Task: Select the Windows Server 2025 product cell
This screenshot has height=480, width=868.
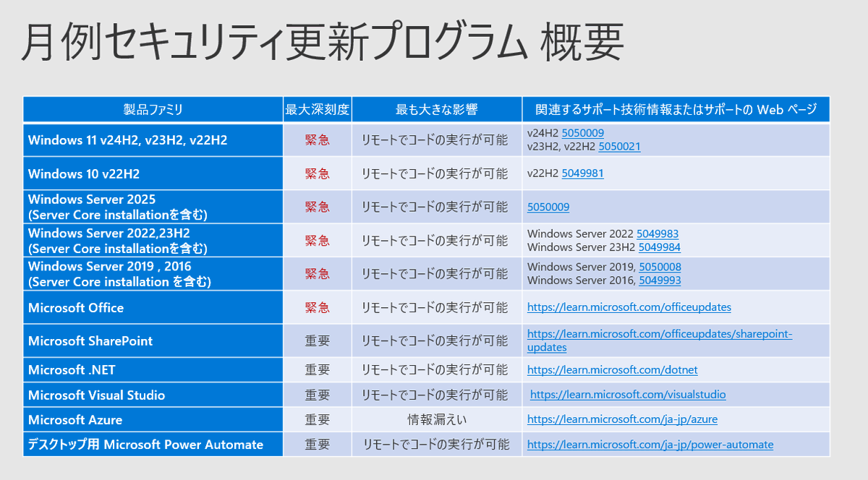Action: click(x=153, y=207)
